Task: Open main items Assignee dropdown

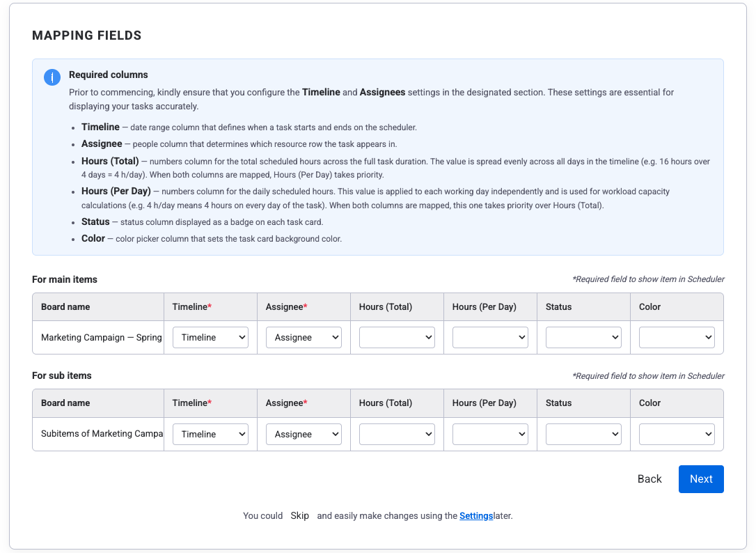Action: pyautogui.click(x=304, y=338)
